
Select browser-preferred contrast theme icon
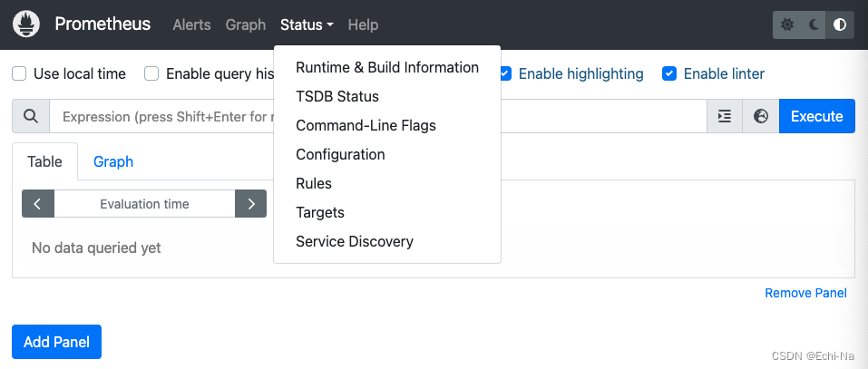tap(840, 25)
